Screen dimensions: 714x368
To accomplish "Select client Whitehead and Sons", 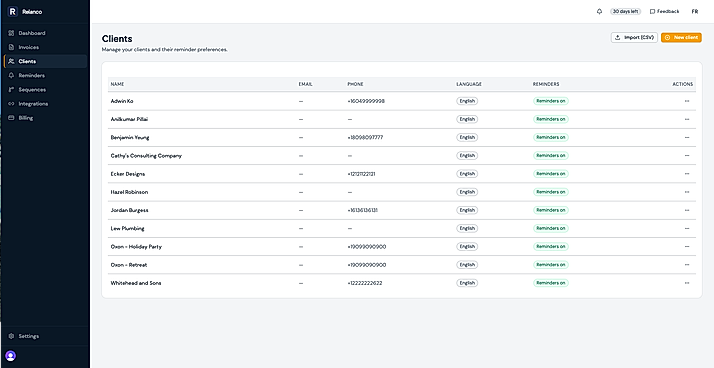I will (x=136, y=283).
